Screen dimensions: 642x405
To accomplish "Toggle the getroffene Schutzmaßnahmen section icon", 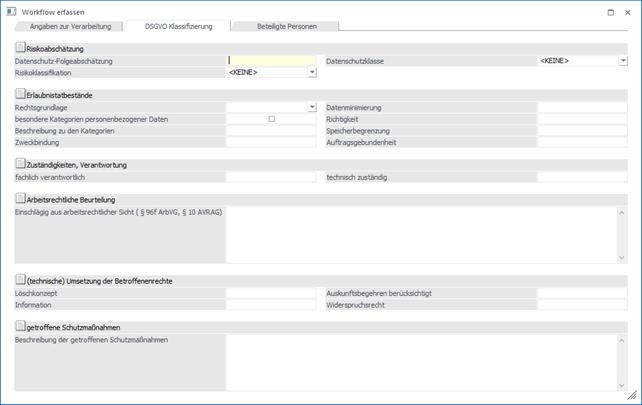I will coord(21,326).
